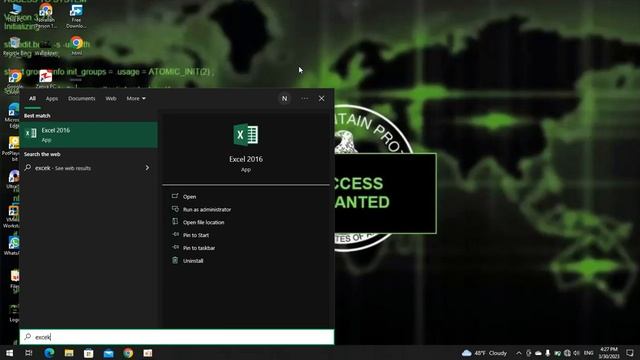
Task: Open the Excel 2016 best match result
Action: [x=89, y=135]
